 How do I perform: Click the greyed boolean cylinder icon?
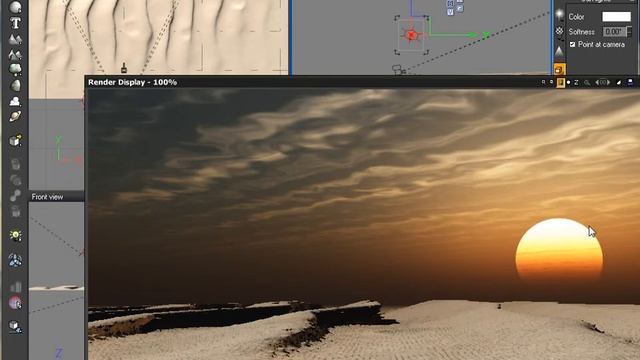(x=15, y=164)
